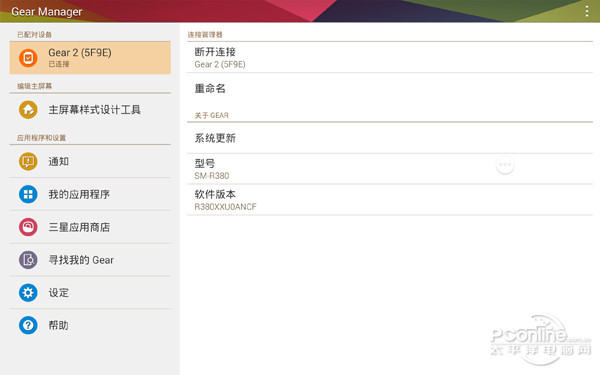
Task: Tap the 软件版本 row
Action: [390, 200]
